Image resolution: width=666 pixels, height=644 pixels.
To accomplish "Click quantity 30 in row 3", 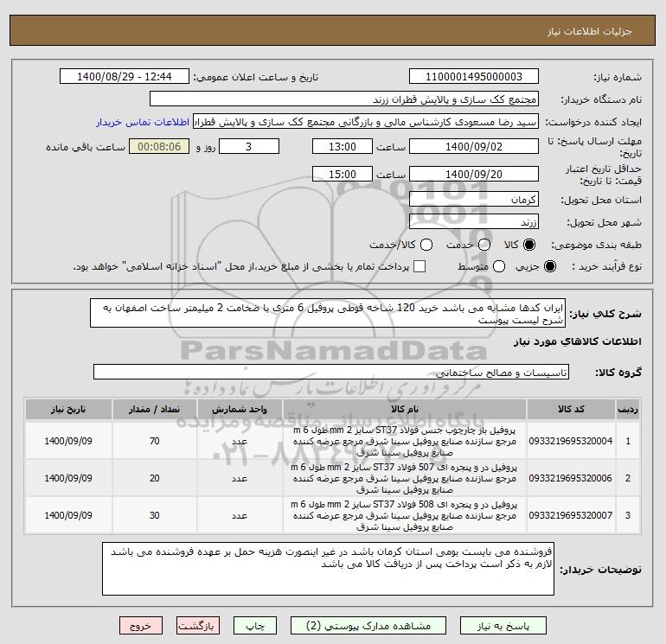I will pyautogui.click(x=154, y=515).
